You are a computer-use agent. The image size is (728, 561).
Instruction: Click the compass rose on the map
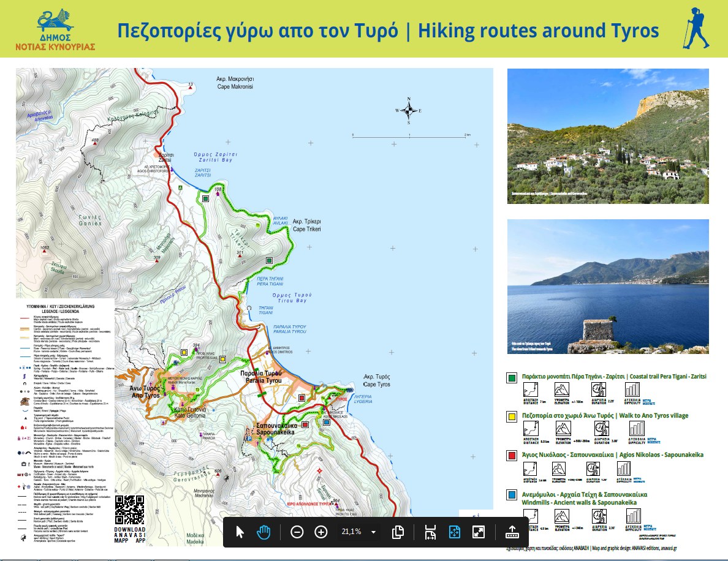tap(409, 110)
